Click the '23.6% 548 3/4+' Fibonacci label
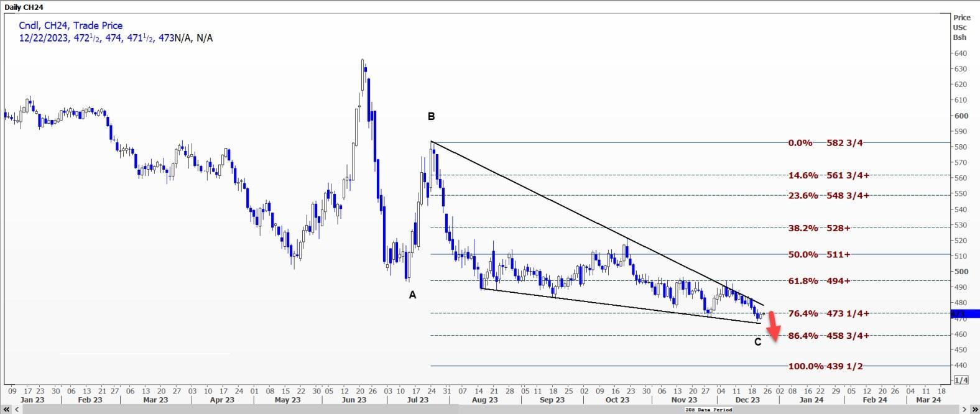 tap(828, 195)
